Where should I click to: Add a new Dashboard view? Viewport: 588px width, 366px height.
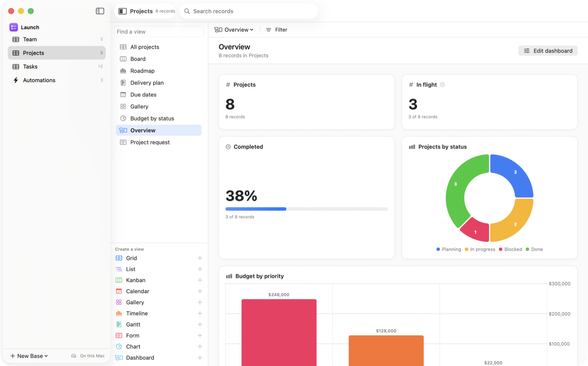click(200, 358)
